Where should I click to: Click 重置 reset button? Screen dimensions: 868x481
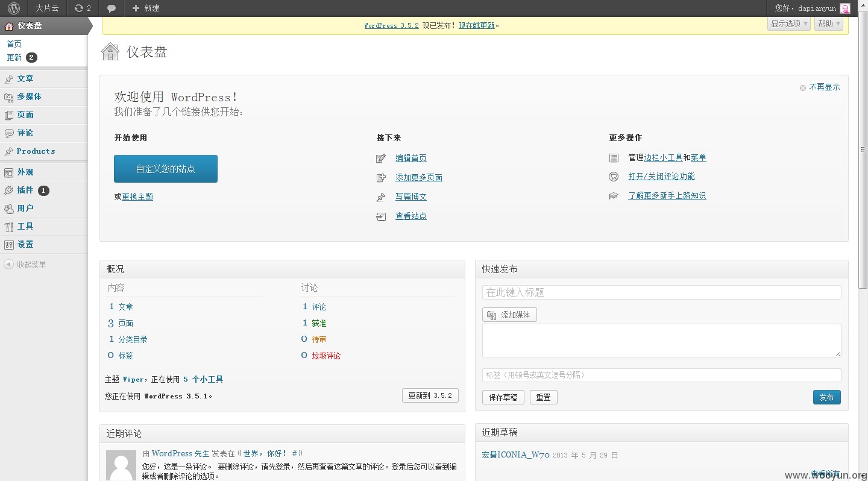(543, 397)
